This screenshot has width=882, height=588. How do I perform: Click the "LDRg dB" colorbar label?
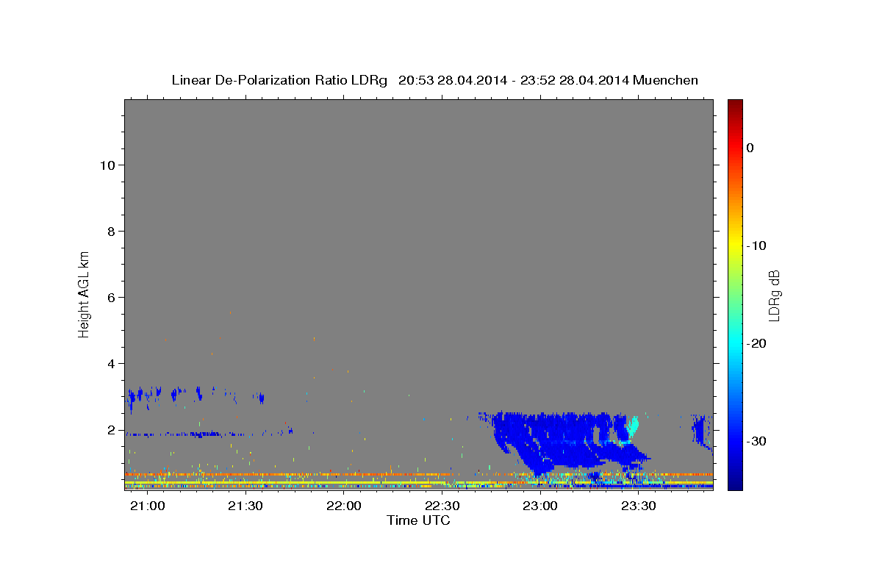(x=774, y=295)
